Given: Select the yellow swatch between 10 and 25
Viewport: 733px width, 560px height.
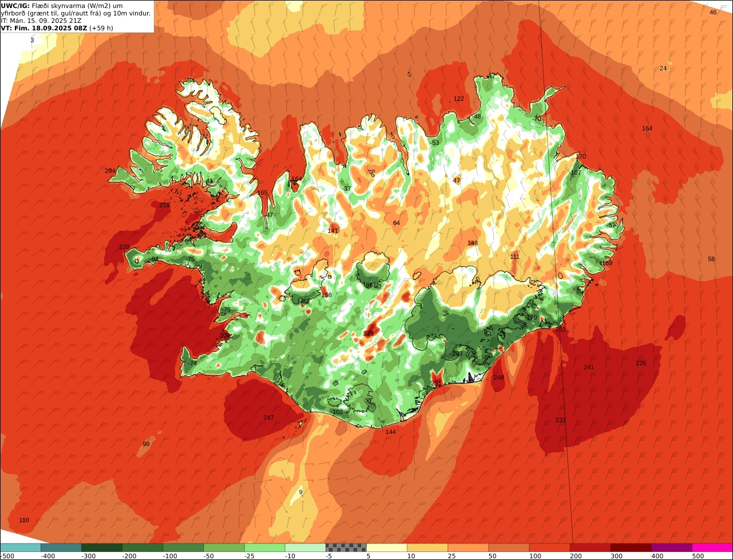Looking at the screenshot, I should pos(427,547).
